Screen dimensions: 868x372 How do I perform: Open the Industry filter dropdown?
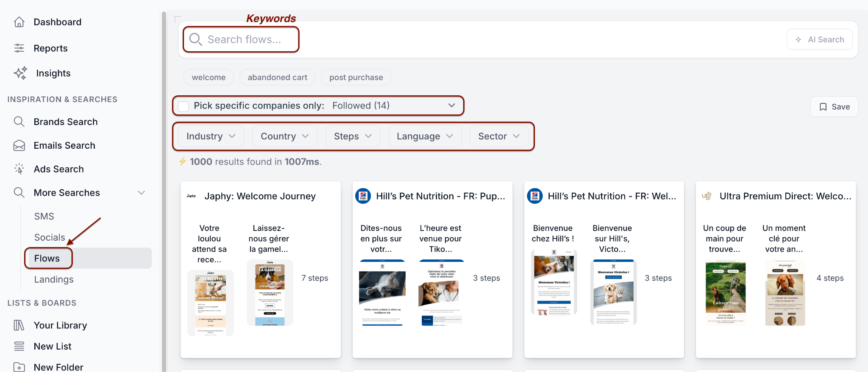click(x=211, y=136)
